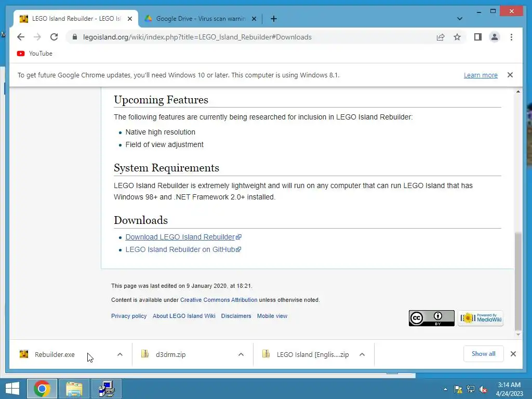The image size is (532, 399).
Task: Open the Chrome side panel
Action: (478, 37)
